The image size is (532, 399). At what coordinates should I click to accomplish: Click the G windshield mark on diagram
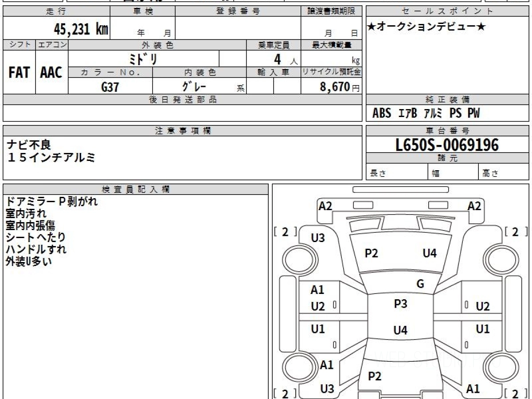(x=420, y=284)
